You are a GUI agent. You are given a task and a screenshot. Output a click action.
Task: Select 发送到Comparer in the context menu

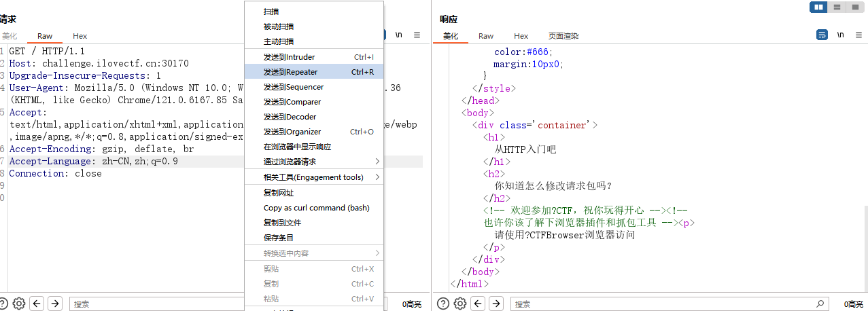point(314,102)
